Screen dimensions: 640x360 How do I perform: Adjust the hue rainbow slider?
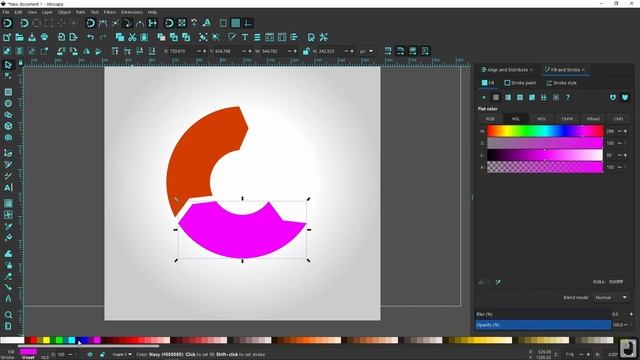545,131
